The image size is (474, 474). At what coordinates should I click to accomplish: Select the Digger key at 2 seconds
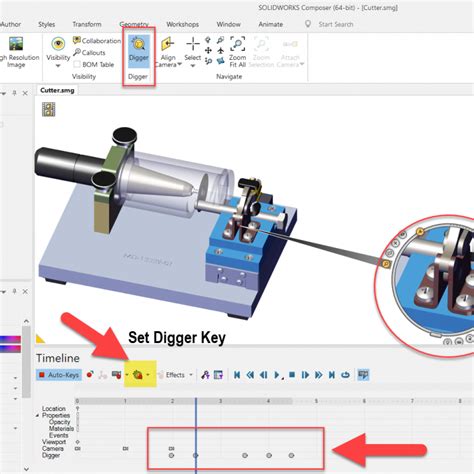[x=171, y=455]
